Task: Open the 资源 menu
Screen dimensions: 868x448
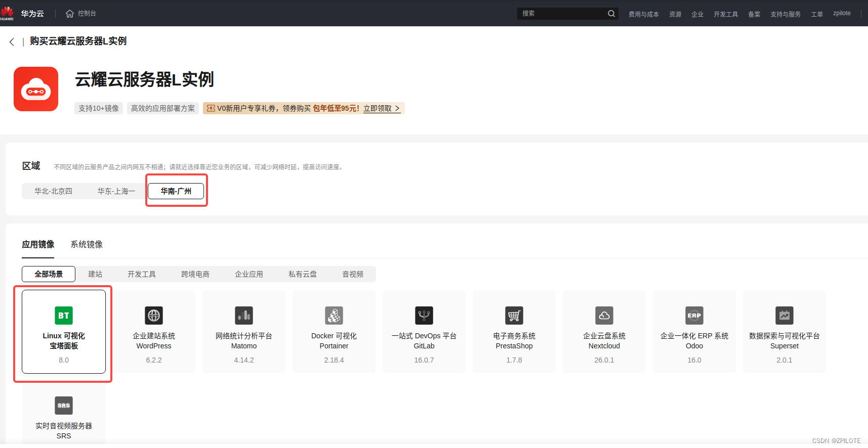Action: click(675, 14)
